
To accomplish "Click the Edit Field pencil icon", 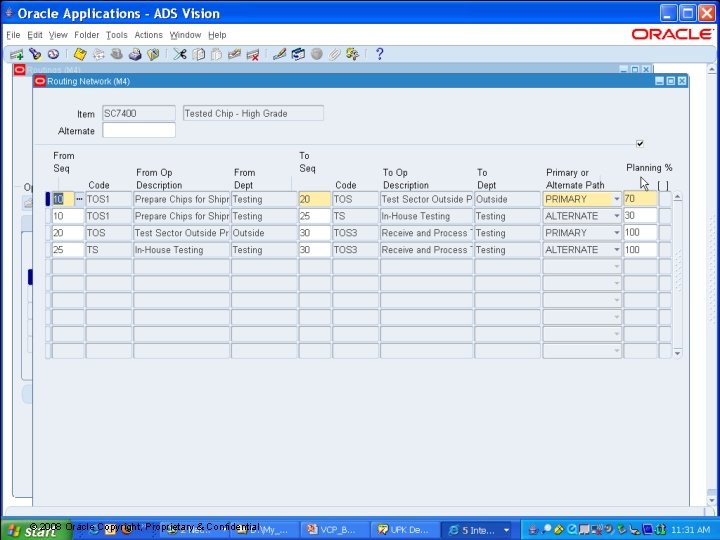I will 279,54.
